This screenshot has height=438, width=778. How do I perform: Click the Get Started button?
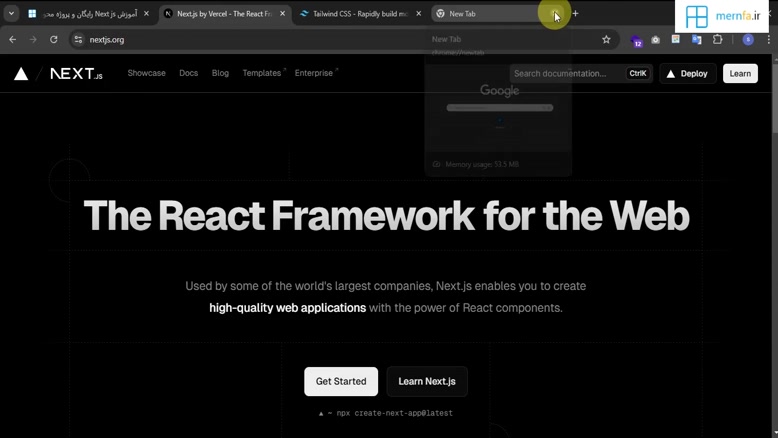click(x=341, y=381)
